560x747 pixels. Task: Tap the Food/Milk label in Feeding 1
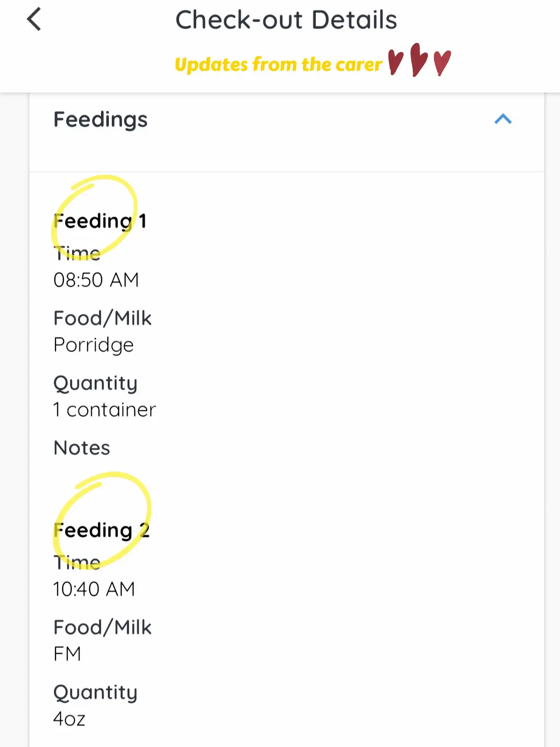tap(102, 318)
